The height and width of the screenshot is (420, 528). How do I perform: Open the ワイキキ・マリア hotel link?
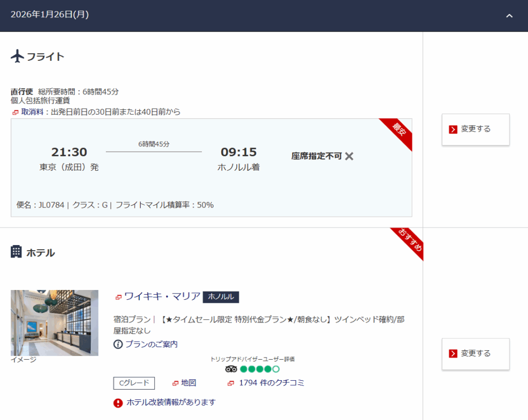click(162, 297)
